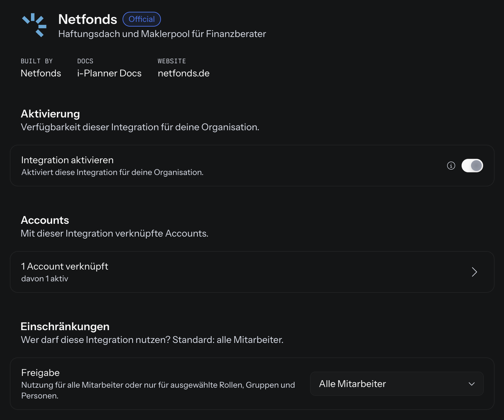
Task: Click the 'Integration aktivieren' label text
Action: pyautogui.click(x=67, y=160)
